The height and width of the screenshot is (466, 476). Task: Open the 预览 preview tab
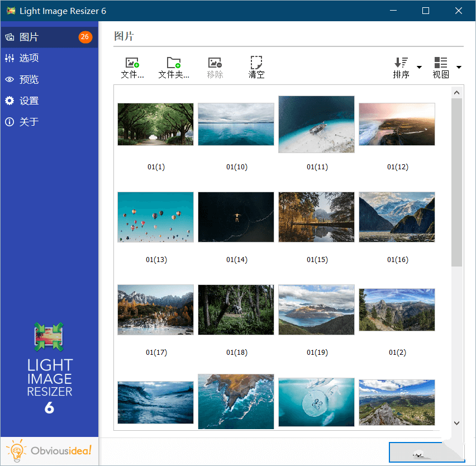click(29, 79)
